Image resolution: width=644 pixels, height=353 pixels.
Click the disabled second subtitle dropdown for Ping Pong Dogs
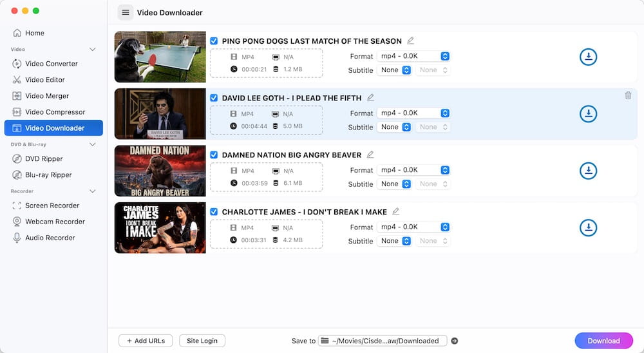pos(433,70)
